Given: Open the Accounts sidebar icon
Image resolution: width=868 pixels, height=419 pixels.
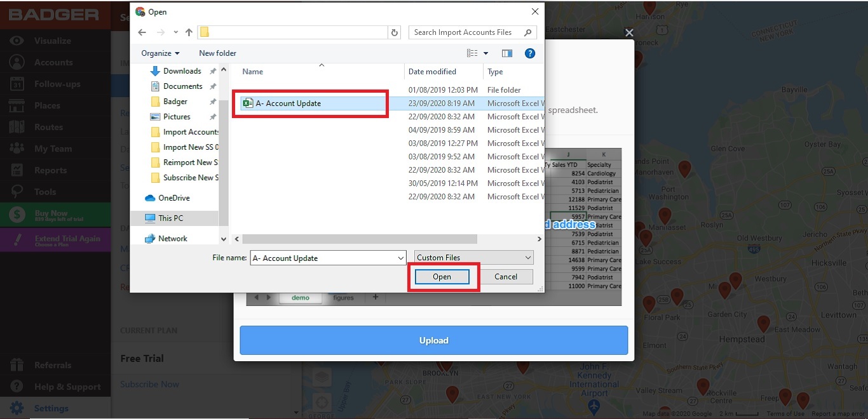Looking at the screenshot, I should (17, 62).
